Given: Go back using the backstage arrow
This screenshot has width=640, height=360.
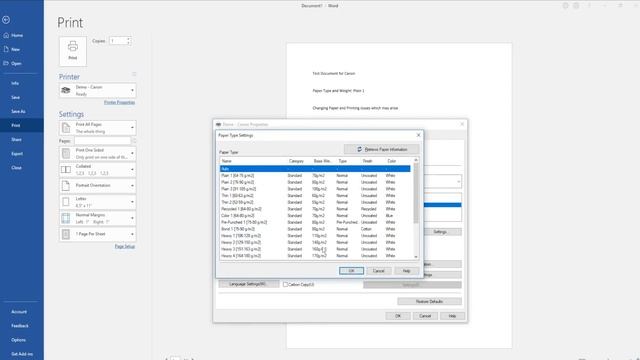Looking at the screenshot, I should (x=6, y=20).
